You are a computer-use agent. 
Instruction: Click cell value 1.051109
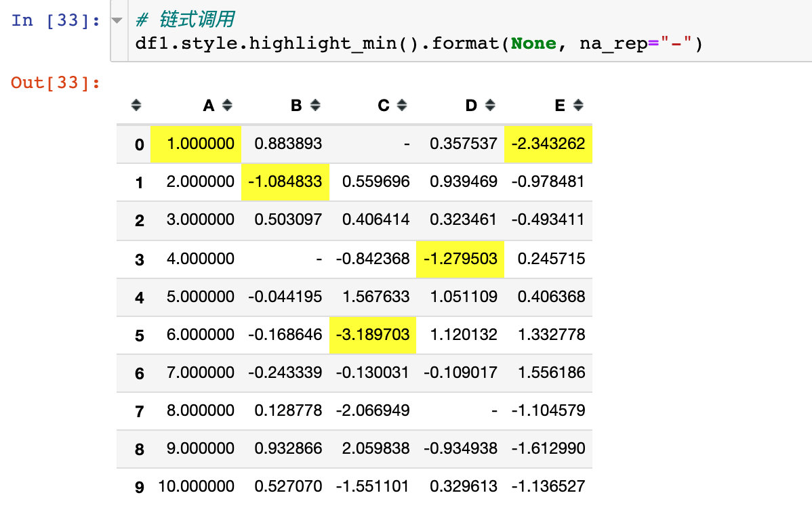click(464, 296)
